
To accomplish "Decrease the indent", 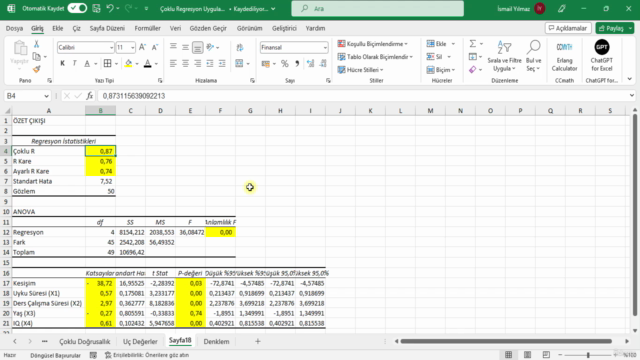I will [x=210, y=63].
